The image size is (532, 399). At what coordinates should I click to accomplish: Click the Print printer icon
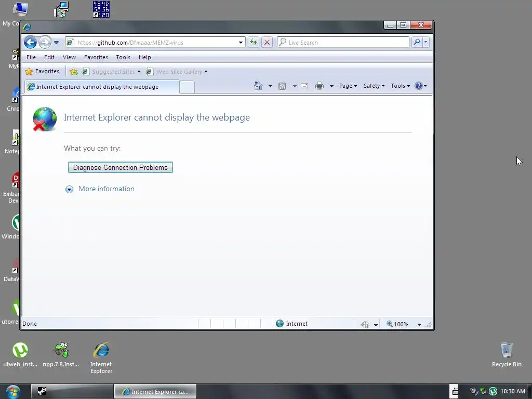coord(320,86)
